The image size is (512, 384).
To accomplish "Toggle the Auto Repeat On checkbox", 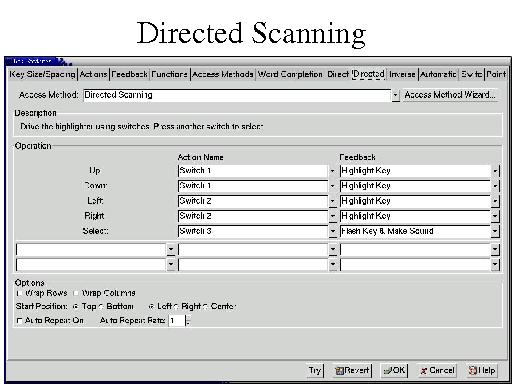I will (19, 321).
